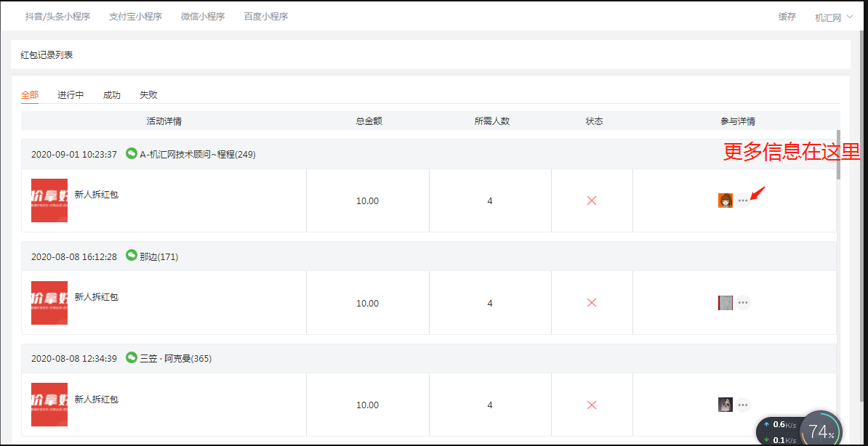Click the network speed indicator widget
The height and width of the screenshot is (446, 868).
coord(781,431)
